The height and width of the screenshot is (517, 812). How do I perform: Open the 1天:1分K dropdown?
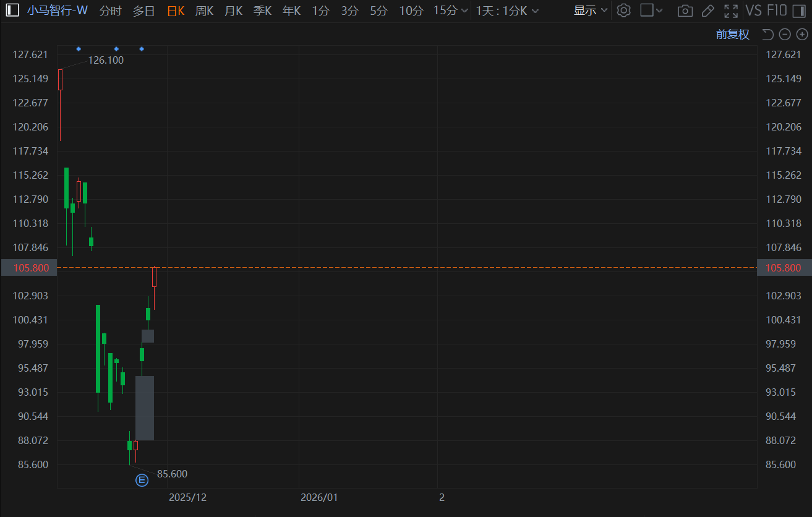pos(506,11)
